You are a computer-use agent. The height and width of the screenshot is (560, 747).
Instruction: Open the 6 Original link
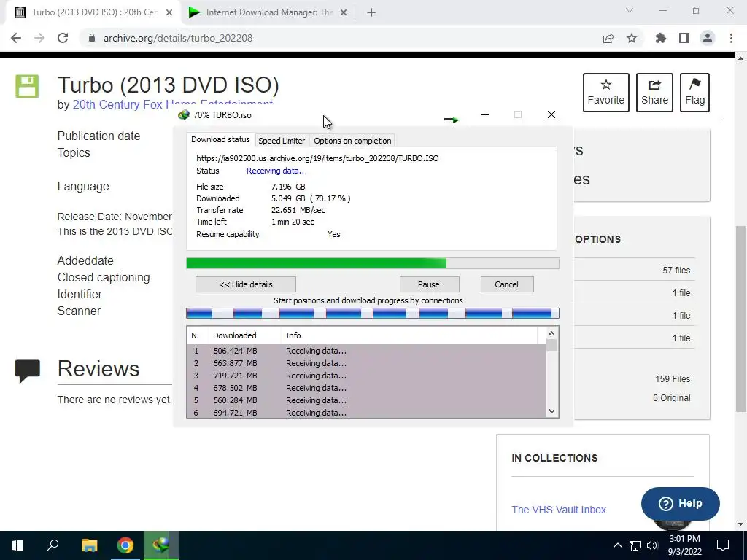click(671, 398)
